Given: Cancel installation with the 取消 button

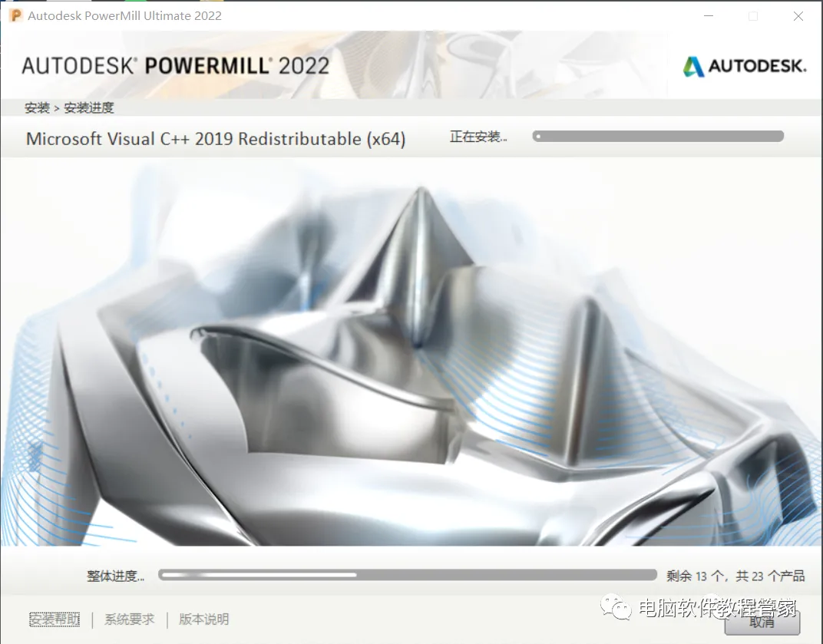Looking at the screenshot, I should coord(762,623).
